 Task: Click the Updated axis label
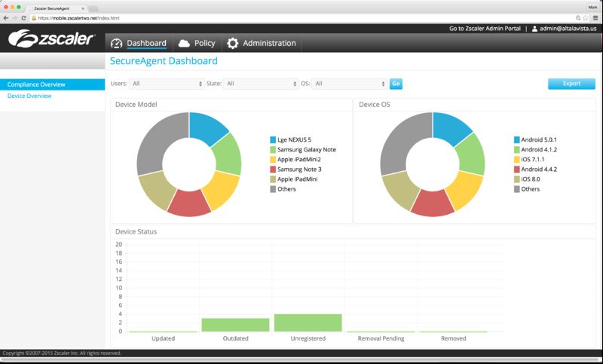[x=163, y=338]
